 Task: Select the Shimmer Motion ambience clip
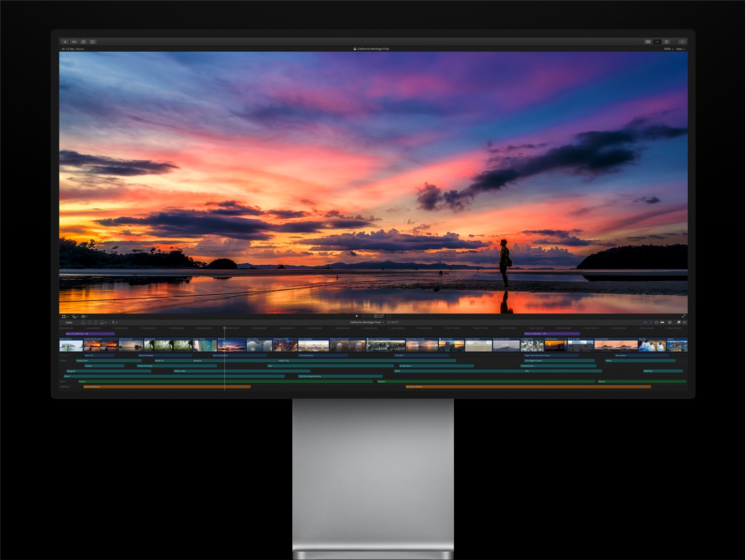(528, 387)
